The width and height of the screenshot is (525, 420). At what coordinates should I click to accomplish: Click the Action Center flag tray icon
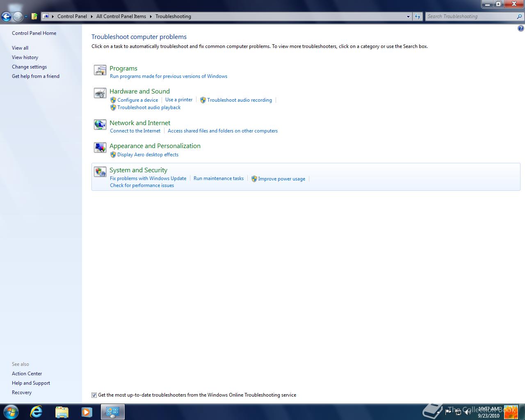coord(448,412)
